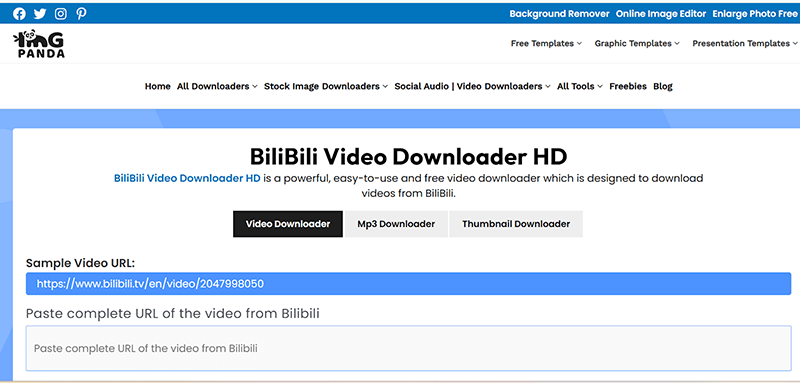This screenshot has width=800, height=383.
Task: Open the Twitter social icon
Action: click(40, 14)
